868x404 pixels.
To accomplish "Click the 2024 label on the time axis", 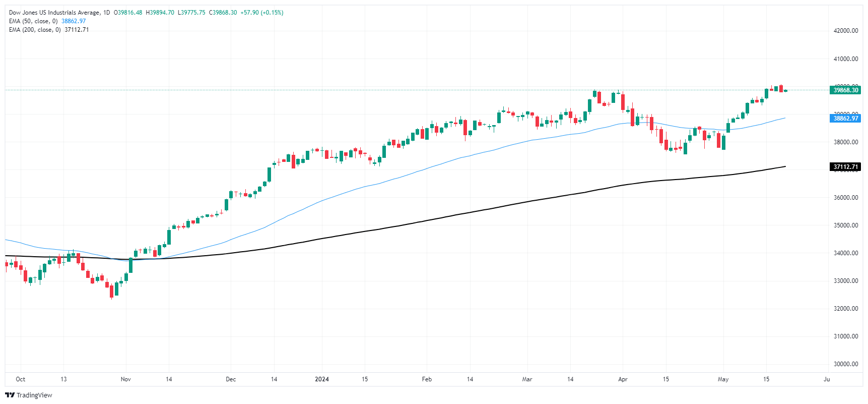I will click(321, 379).
